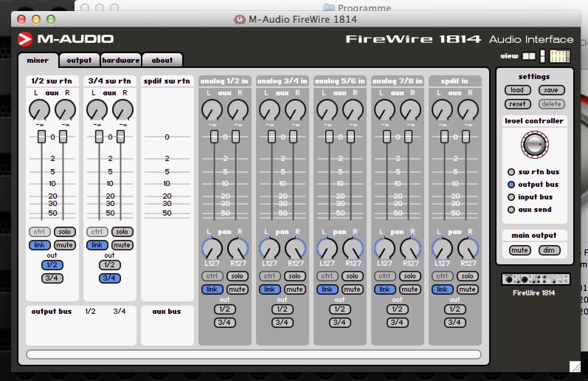
Task: Select input bus radio option
Action: [511, 197]
